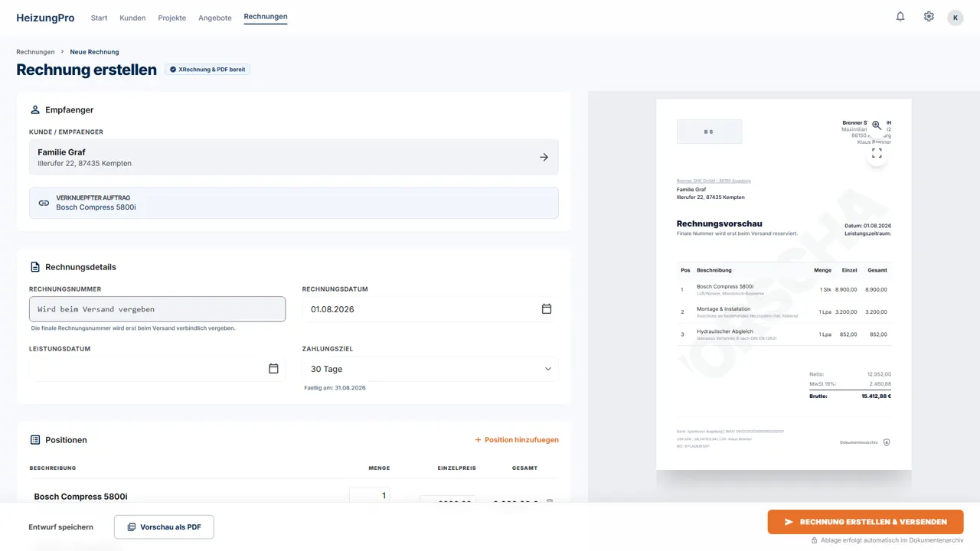Select the Familie Graf recipient card

click(294, 157)
